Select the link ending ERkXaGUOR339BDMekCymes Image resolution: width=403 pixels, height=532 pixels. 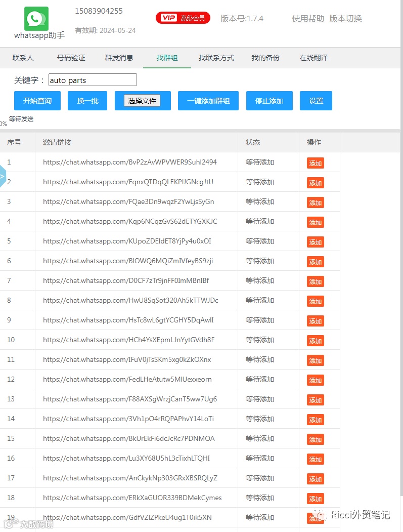click(x=132, y=498)
